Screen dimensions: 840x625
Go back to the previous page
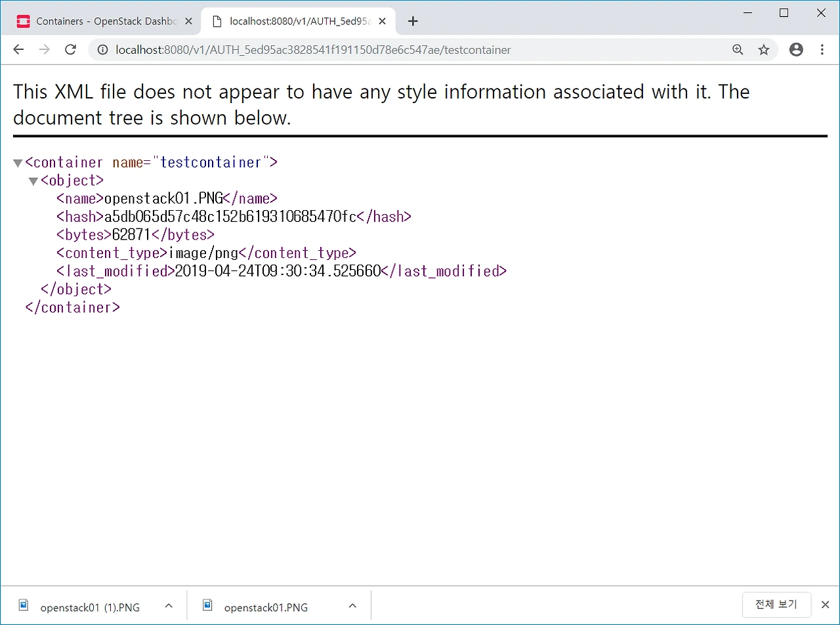(18, 50)
